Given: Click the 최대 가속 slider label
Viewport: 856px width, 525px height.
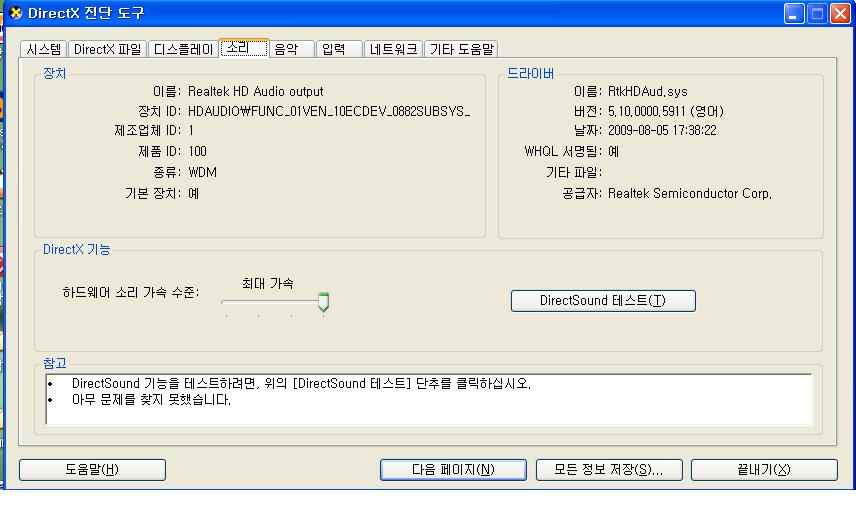Looking at the screenshot, I should (x=268, y=283).
